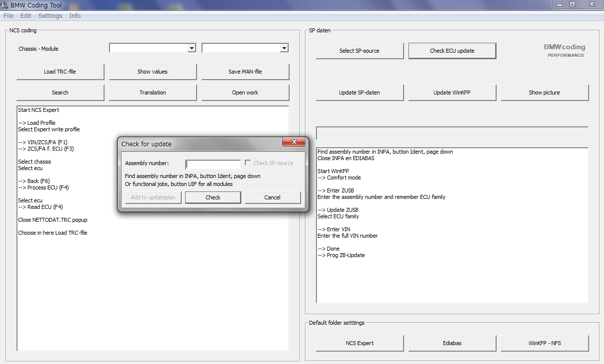Open the Edit menu
This screenshot has height=364, width=604.
pos(26,16)
